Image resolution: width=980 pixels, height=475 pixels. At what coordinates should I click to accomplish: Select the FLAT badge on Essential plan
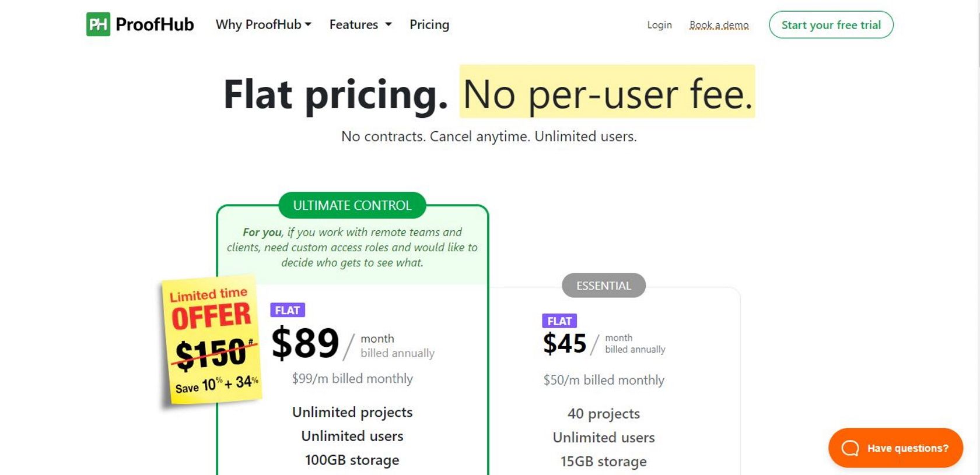[x=559, y=321]
